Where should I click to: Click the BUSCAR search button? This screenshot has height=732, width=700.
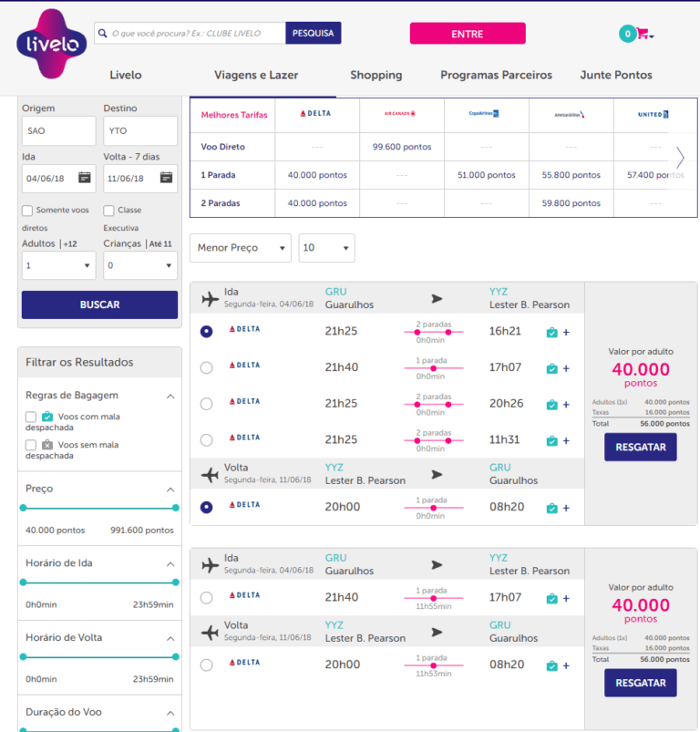click(x=99, y=304)
